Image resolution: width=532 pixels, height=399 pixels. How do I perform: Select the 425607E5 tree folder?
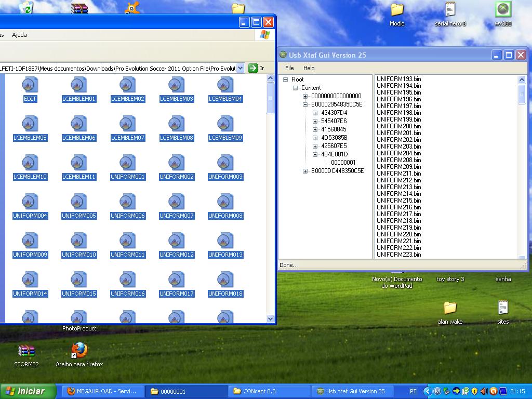pos(334,146)
